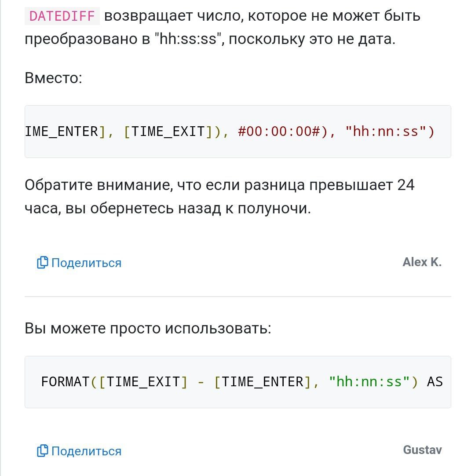Click the paragraph starting with "Обратите внимание"
This screenshot has height=476, width=475.
[x=219, y=197]
